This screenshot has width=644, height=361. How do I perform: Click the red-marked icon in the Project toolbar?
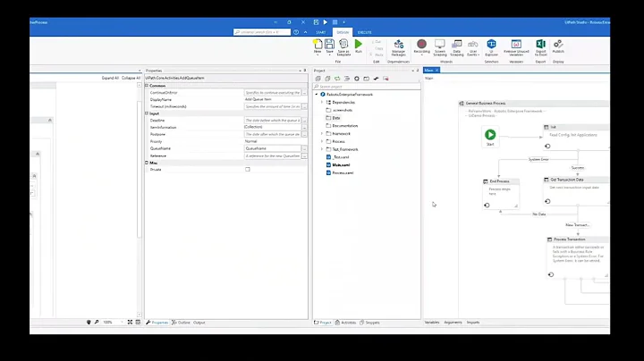[386, 79]
